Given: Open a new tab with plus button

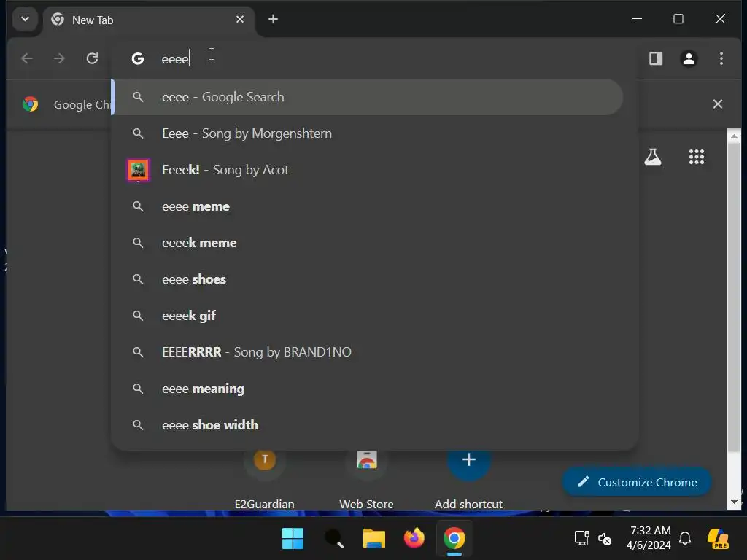Looking at the screenshot, I should (x=273, y=19).
